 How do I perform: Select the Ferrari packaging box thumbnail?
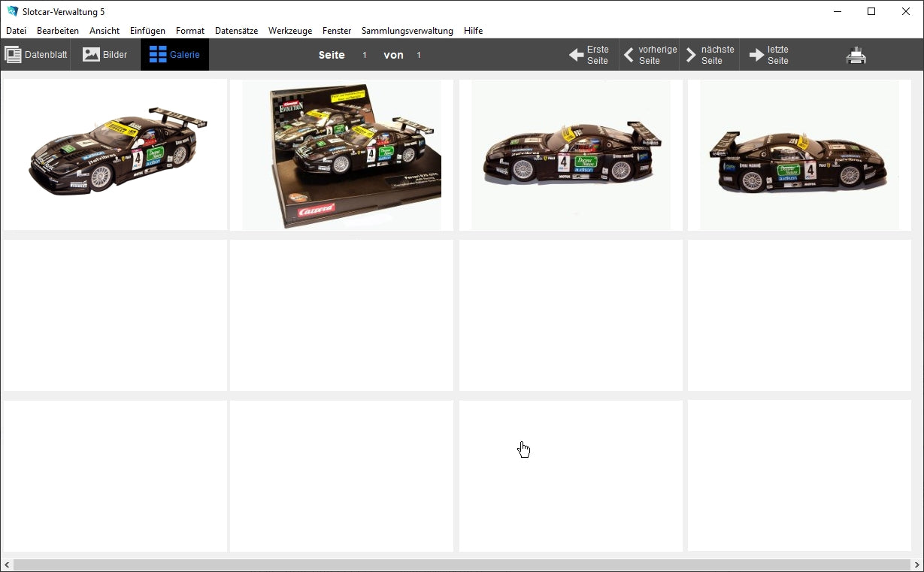click(x=342, y=154)
